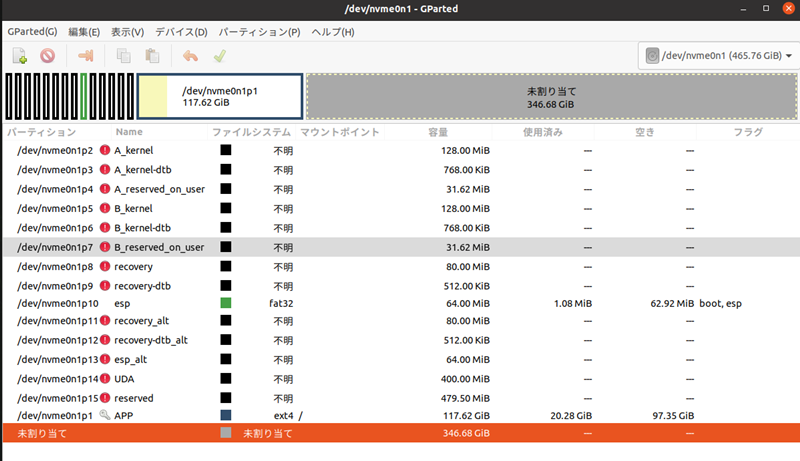Screen dimensions: 800x461
Task: Select /dev/nvme0n1p12 partition row
Action: (401, 340)
